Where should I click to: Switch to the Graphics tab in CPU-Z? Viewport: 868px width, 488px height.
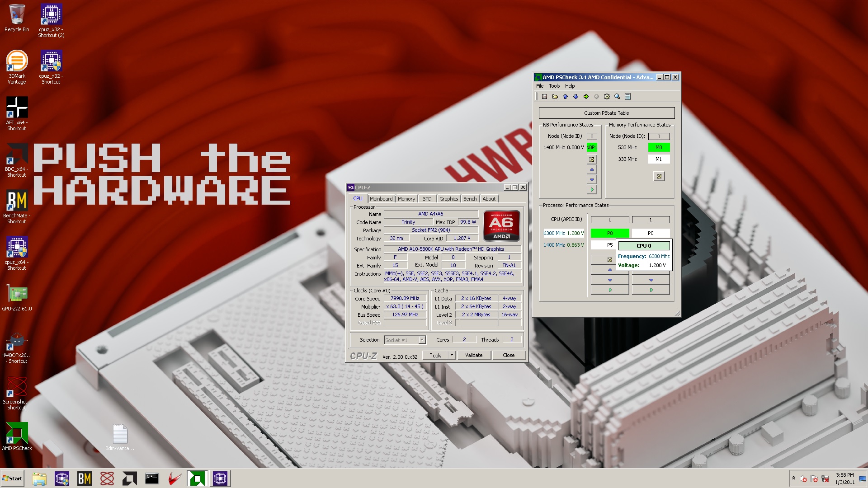[449, 199]
